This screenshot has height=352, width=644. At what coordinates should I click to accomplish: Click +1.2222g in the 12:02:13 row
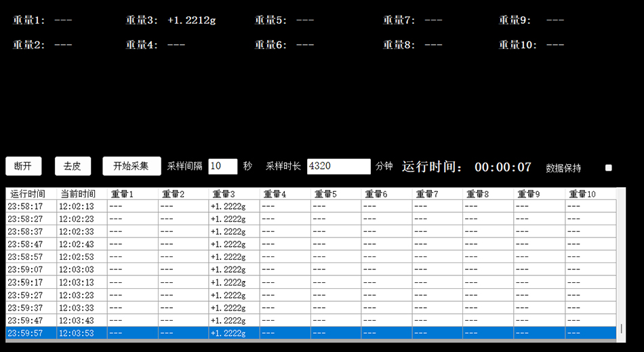click(x=234, y=206)
